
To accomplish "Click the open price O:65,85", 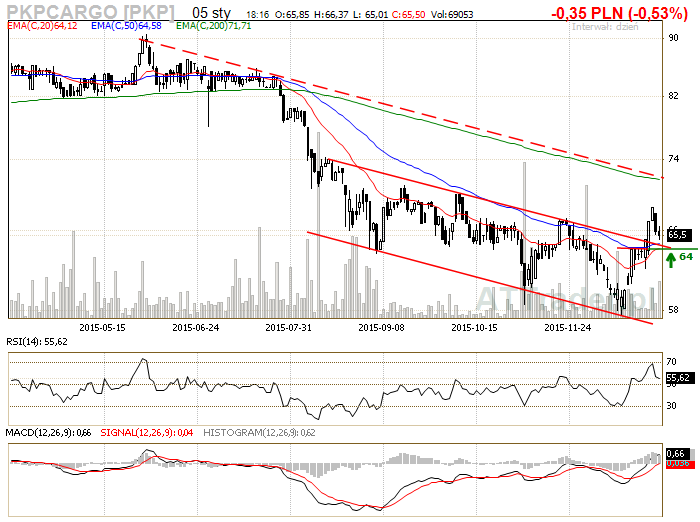I will point(292,15).
